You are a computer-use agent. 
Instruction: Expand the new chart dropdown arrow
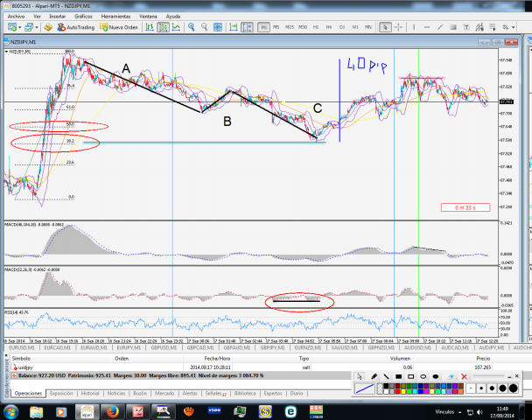click(x=19, y=27)
